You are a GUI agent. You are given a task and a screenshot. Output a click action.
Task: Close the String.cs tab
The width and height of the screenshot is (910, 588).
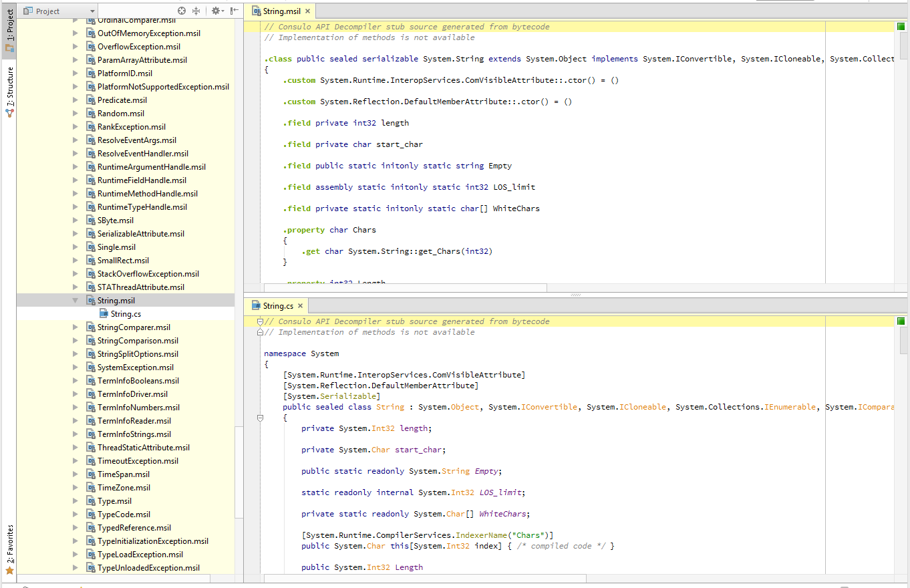point(301,306)
